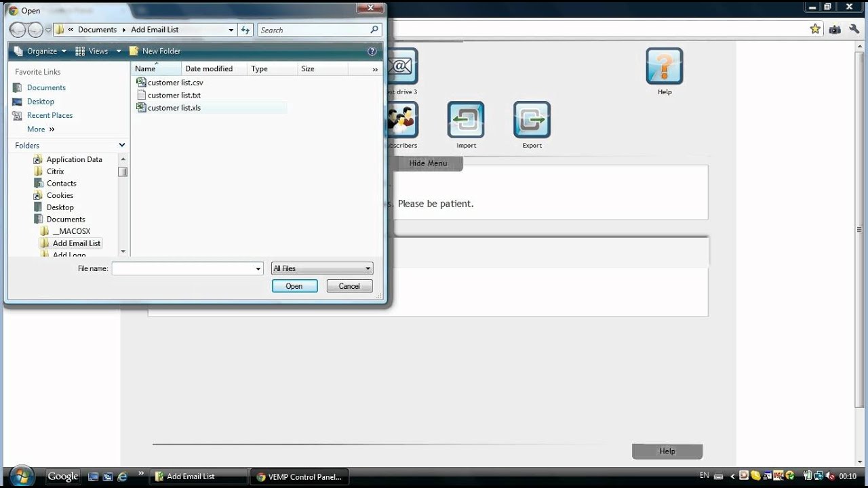Click the Import icon on the page
The height and width of the screenshot is (488, 868).
click(466, 120)
